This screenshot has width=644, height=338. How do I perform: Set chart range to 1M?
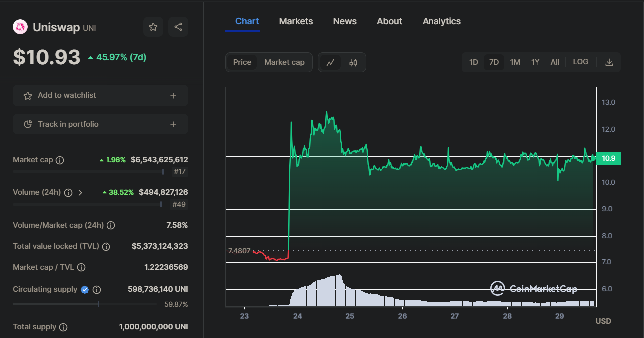[515, 62]
